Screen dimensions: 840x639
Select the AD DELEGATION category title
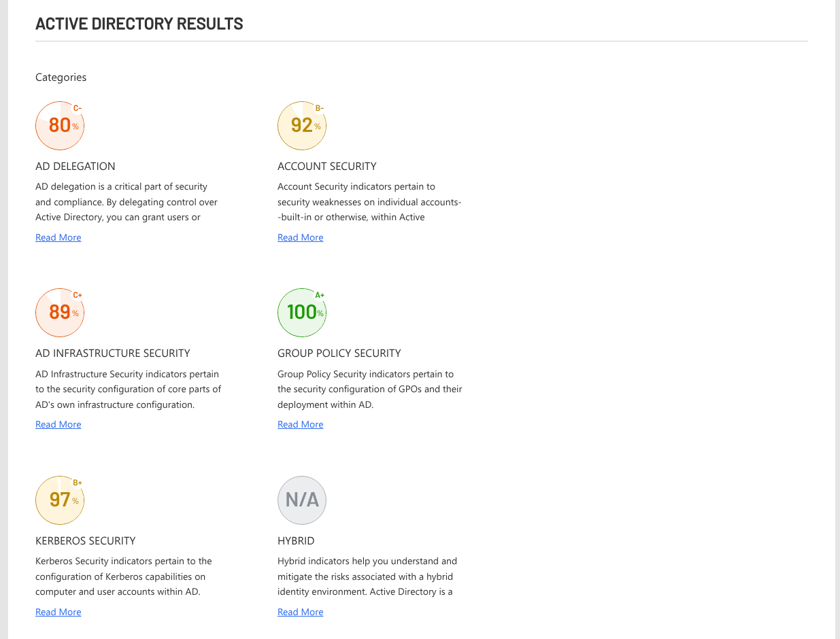point(75,166)
